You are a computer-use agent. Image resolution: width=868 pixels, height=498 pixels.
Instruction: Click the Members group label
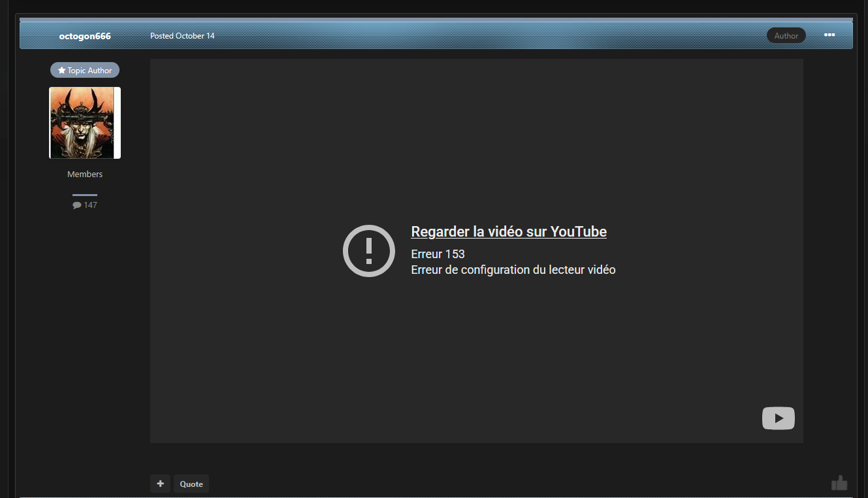85,174
